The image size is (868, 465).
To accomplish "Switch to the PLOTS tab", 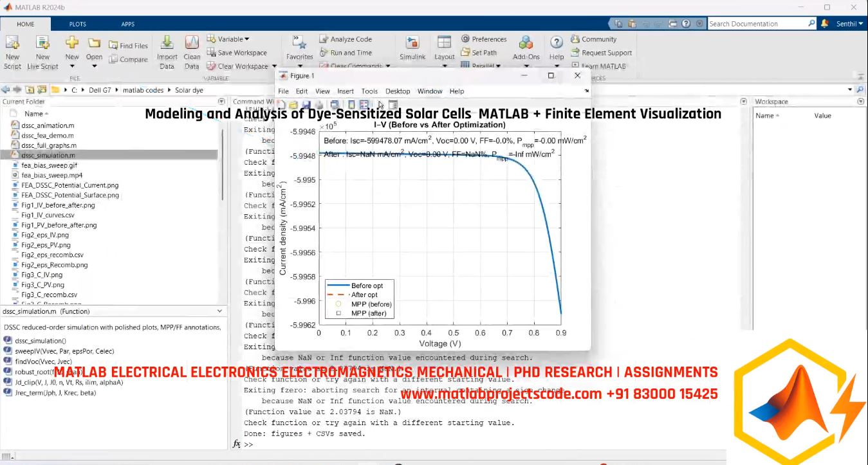I will (77, 23).
